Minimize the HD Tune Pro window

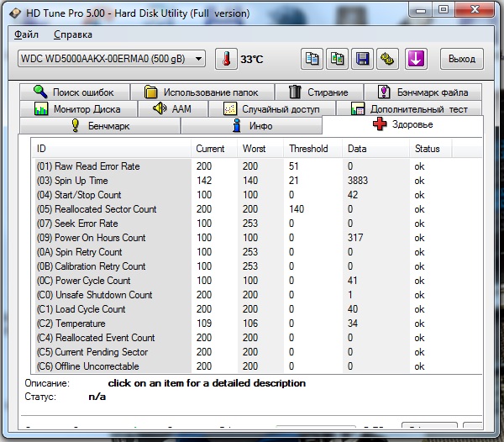coord(421,10)
